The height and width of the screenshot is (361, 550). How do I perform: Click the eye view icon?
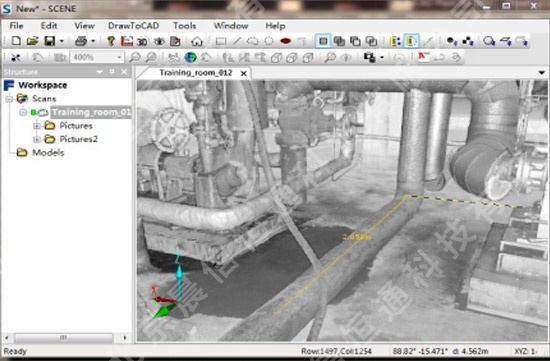[159, 41]
